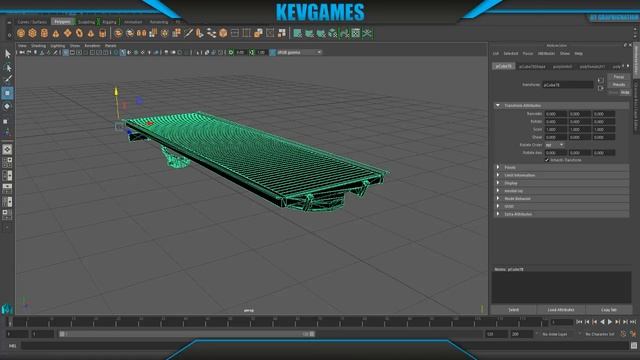The image size is (640, 360).
Task: Click the transform name field pCube78
Action: (568, 84)
